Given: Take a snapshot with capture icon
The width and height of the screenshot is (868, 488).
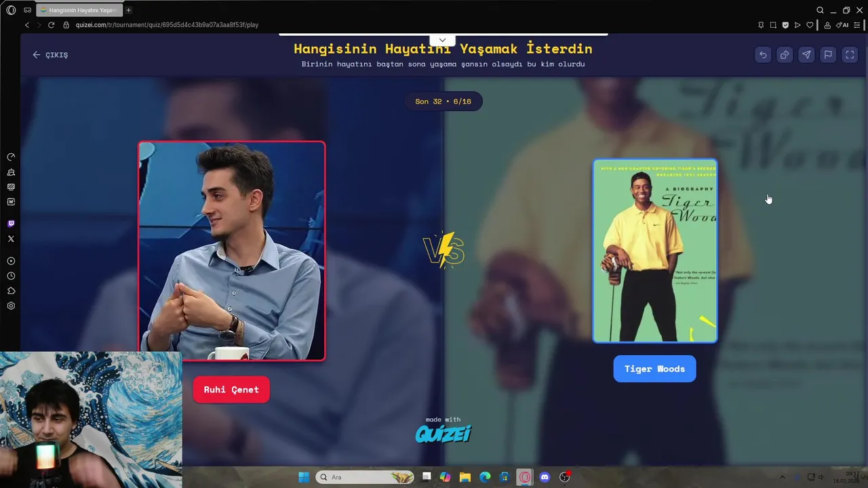Looking at the screenshot, I should (773, 25).
